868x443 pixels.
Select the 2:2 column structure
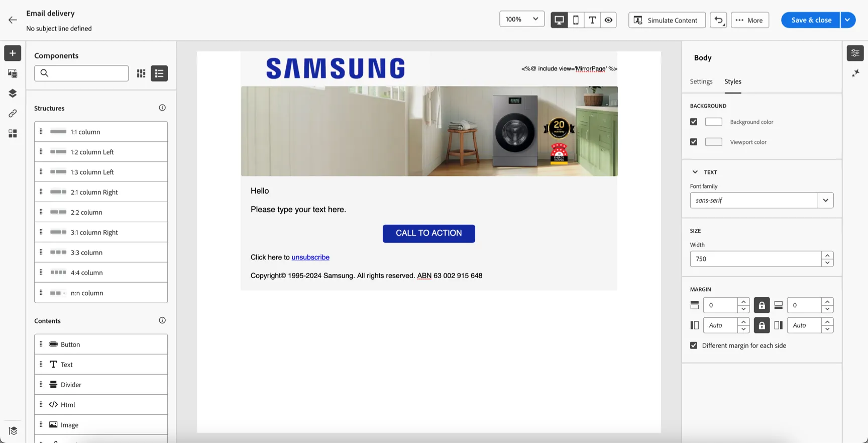(x=101, y=212)
